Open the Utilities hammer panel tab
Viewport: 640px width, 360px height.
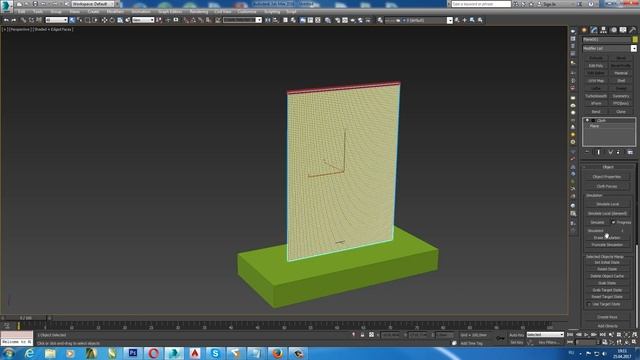[633, 30]
